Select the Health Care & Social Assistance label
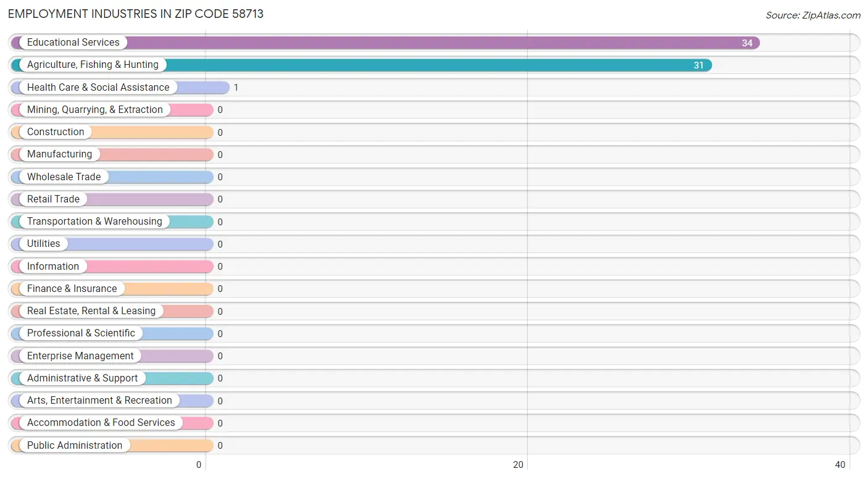Viewport: 868px width, 479px height. [x=98, y=88]
